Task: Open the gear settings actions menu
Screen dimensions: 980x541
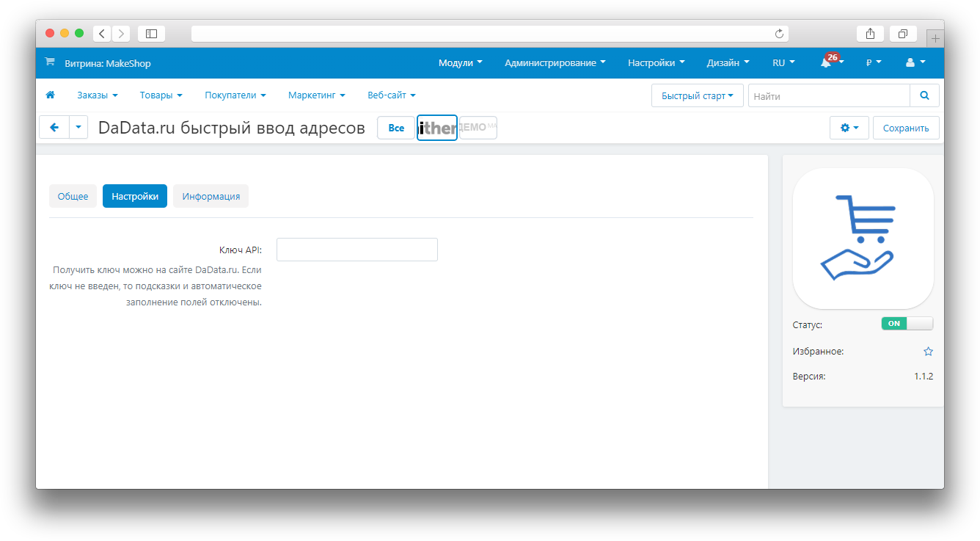Action: [x=849, y=128]
